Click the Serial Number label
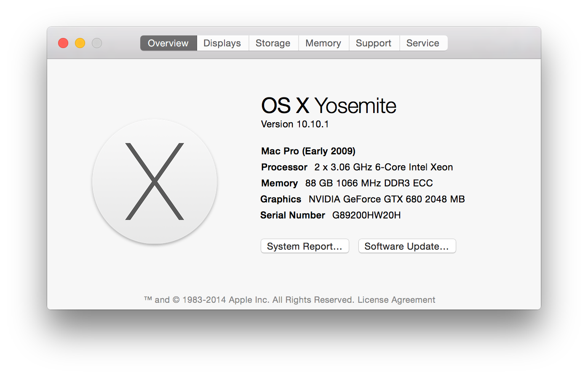The width and height of the screenshot is (588, 377). [x=293, y=215]
